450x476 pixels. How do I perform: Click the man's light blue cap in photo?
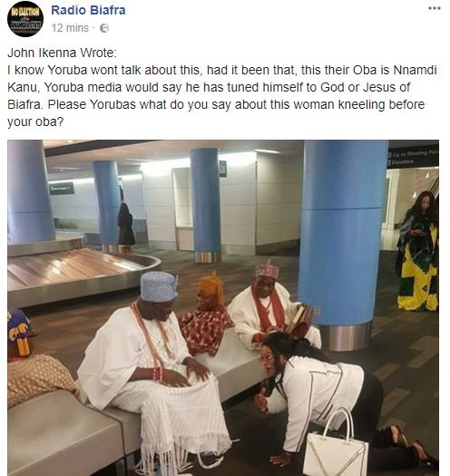(159, 287)
